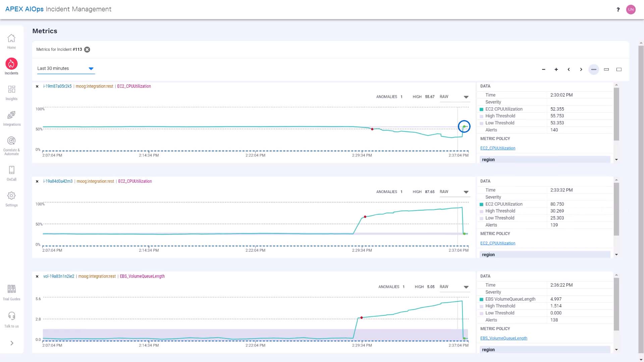The width and height of the screenshot is (644, 362).
Task: Click the main page vertical scrollbar
Action: 641,199
